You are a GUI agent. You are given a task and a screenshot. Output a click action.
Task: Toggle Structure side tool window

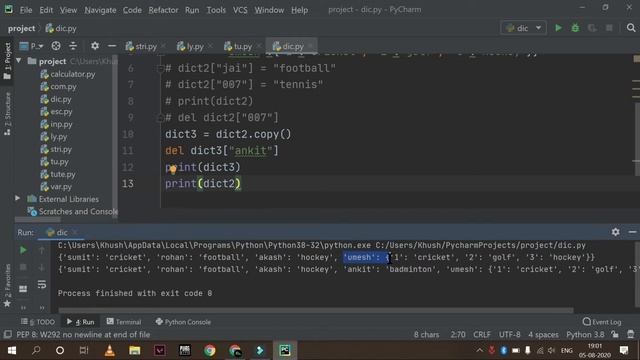coord(7,114)
